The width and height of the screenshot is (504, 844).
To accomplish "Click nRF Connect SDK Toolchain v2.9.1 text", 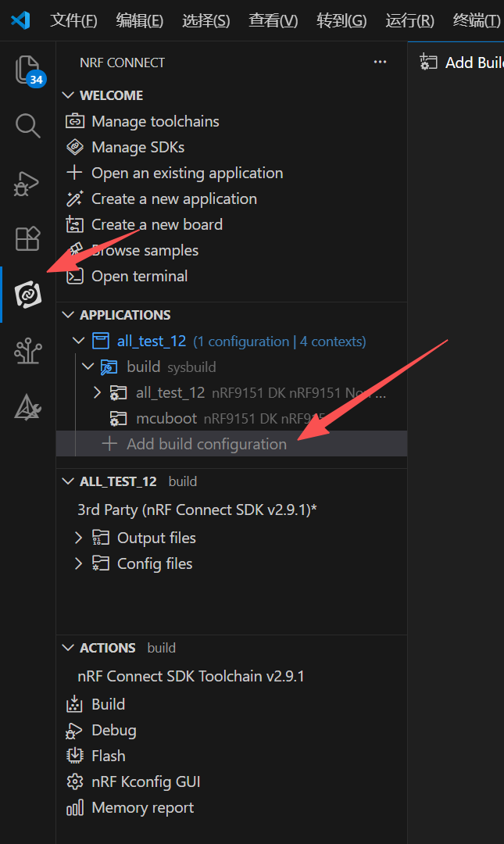I will 191,676.
